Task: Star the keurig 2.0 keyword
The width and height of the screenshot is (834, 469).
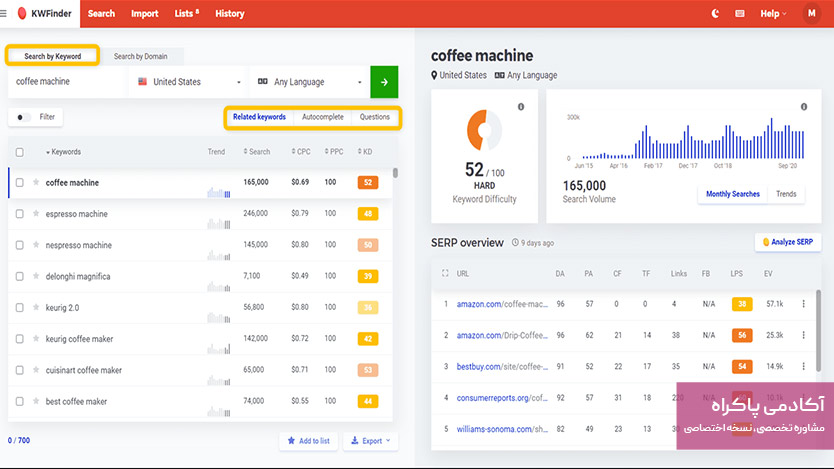Action: [x=36, y=307]
